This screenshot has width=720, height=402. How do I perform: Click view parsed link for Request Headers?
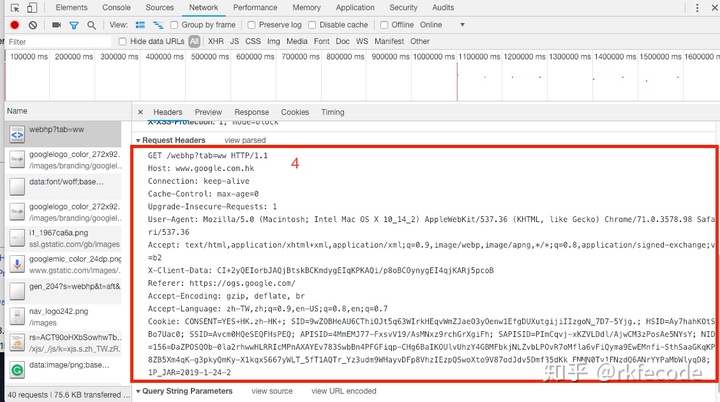point(245,140)
